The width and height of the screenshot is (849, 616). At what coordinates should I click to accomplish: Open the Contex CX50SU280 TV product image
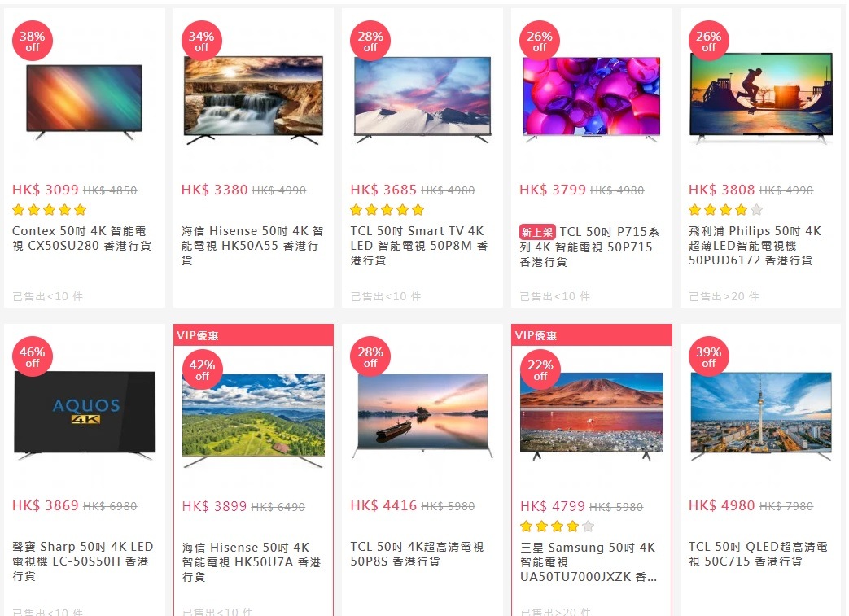click(85, 101)
